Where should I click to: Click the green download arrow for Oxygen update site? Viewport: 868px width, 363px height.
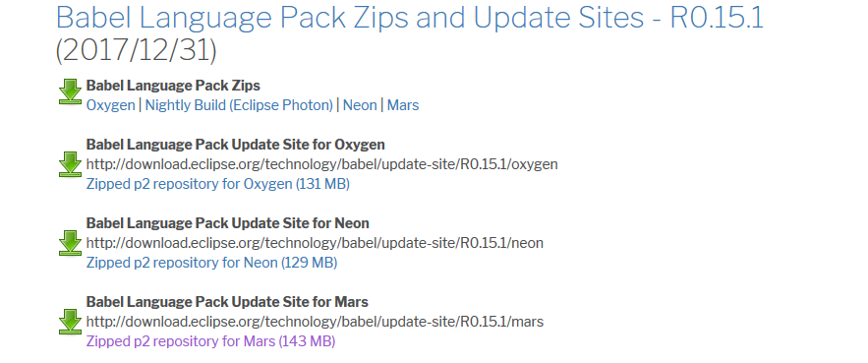pyautogui.click(x=70, y=165)
